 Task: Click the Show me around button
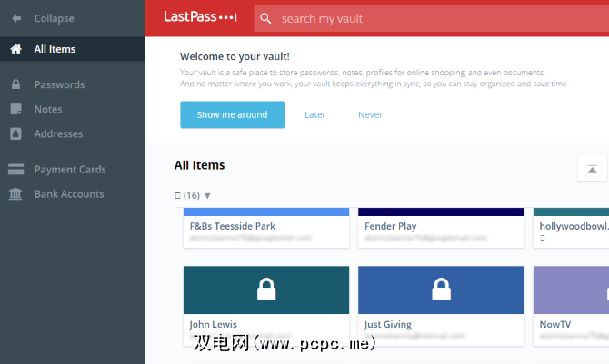(x=233, y=114)
